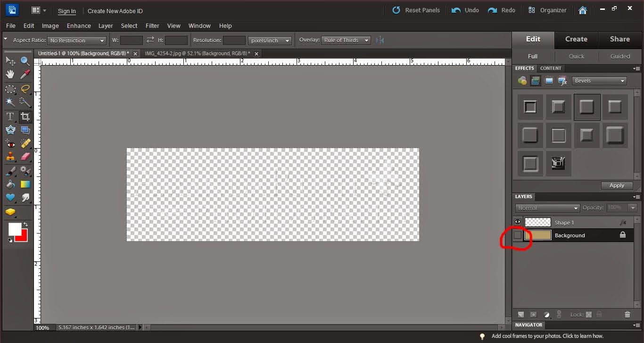The width and height of the screenshot is (644, 343).
Task: Choose the Magic Wand tool
Action: [10, 102]
